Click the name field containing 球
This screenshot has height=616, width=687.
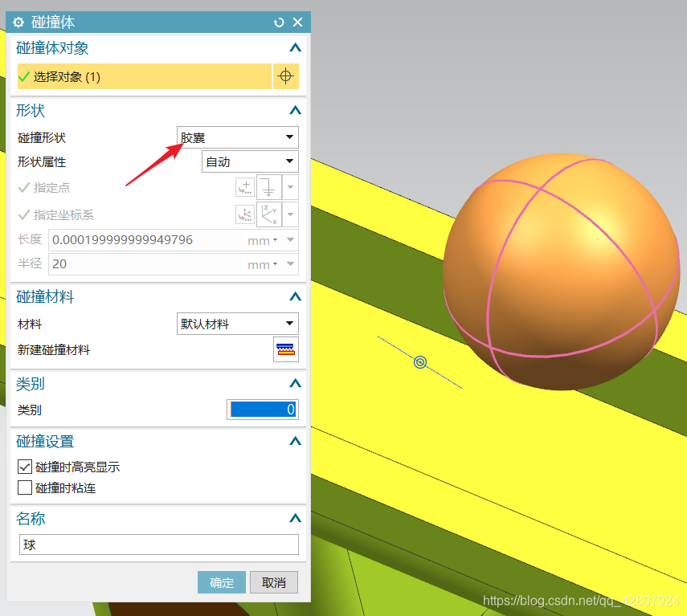coord(158,544)
